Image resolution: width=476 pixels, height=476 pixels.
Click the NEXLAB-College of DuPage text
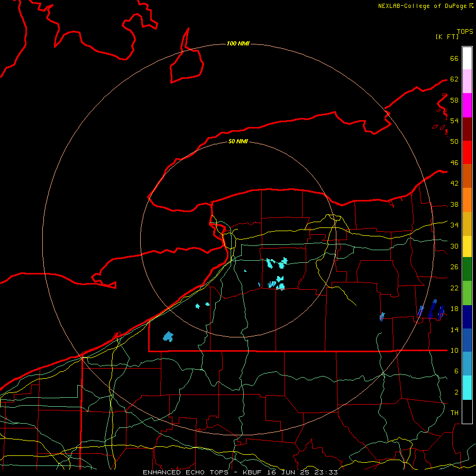[423, 6]
